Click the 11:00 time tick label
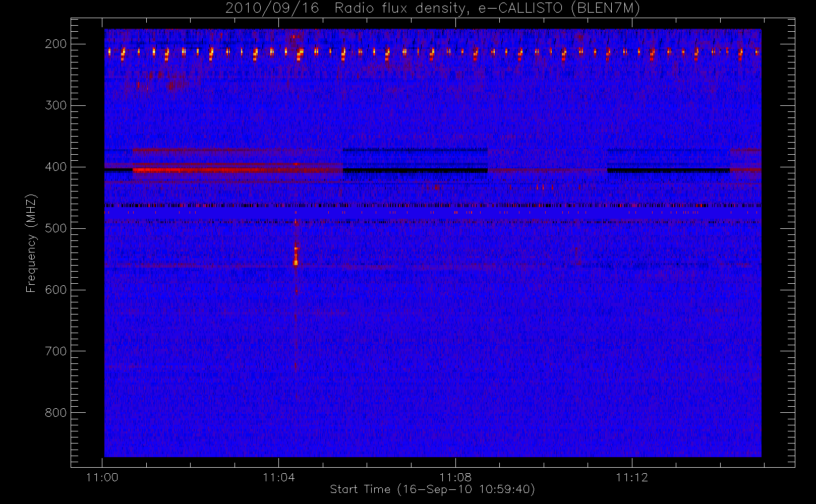Screen dimensions: 816x504 pyautogui.click(x=102, y=477)
